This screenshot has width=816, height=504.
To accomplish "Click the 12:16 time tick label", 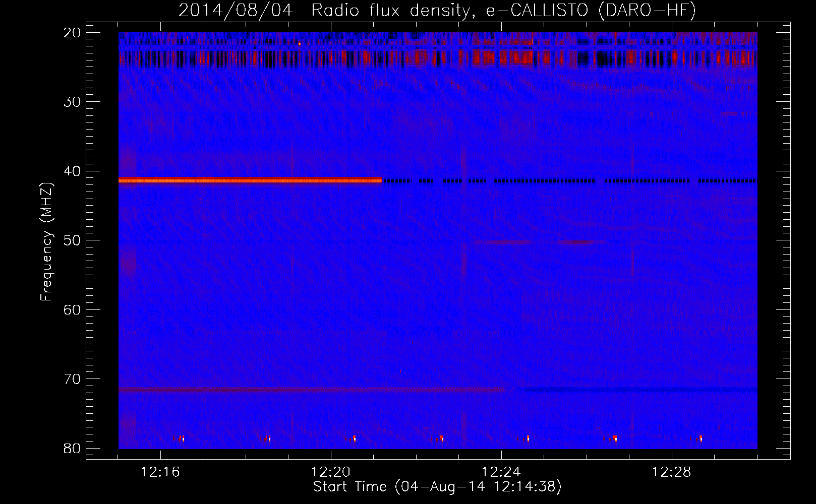I will click(160, 472).
